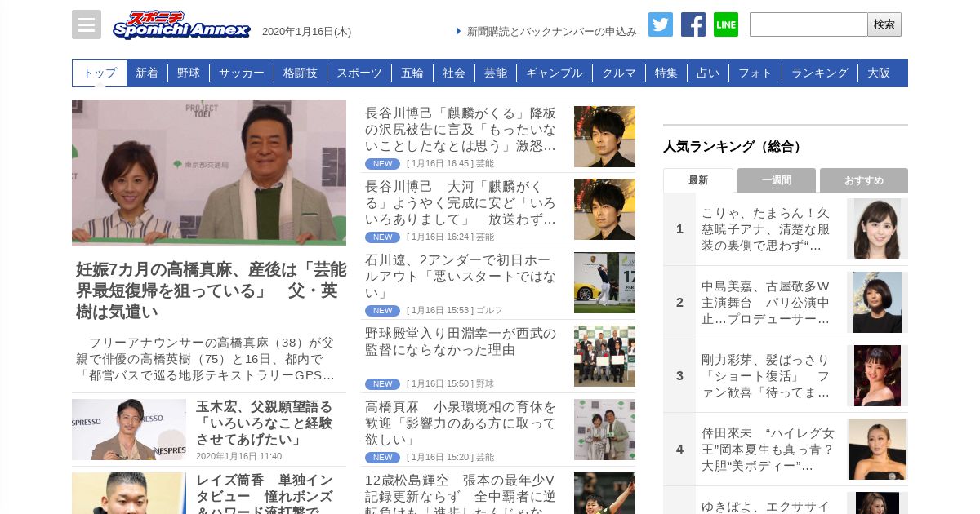Select the フォト navigation tab
980x514 pixels.
pos(755,73)
